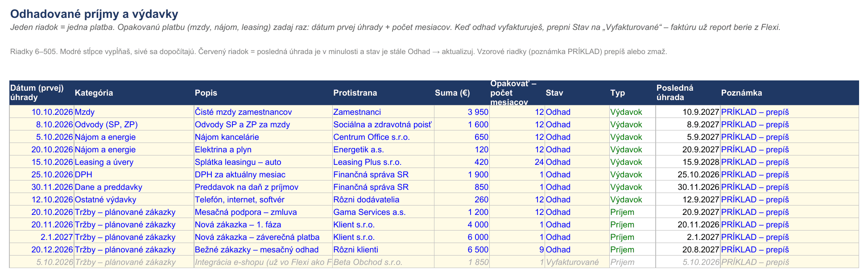Select the Posledná úhrada column header
The width and height of the screenshot is (868, 277).
(x=688, y=93)
